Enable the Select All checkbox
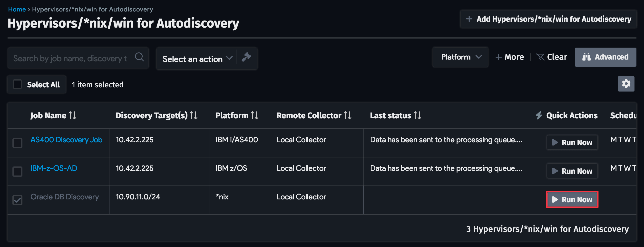Viewport: 644px width, 247px height. (x=17, y=84)
